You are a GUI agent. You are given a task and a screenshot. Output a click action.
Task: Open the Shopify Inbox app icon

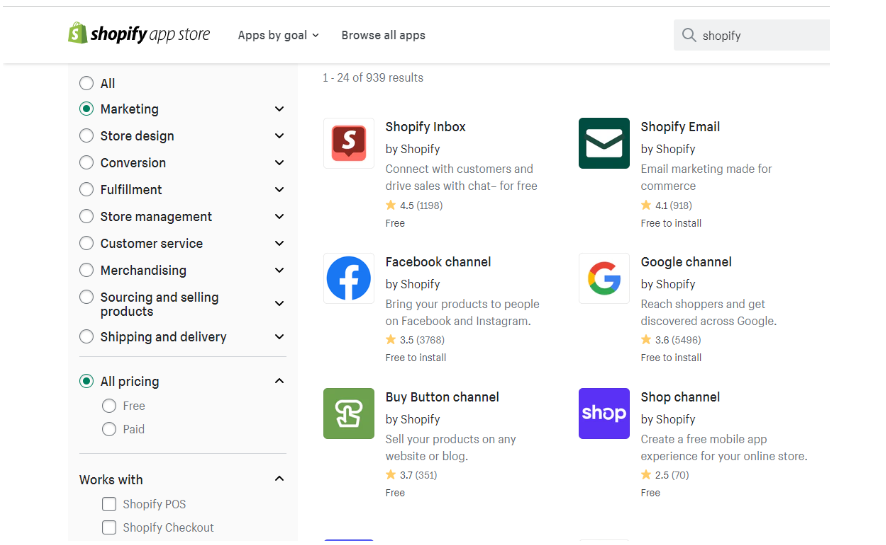pos(349,143)
